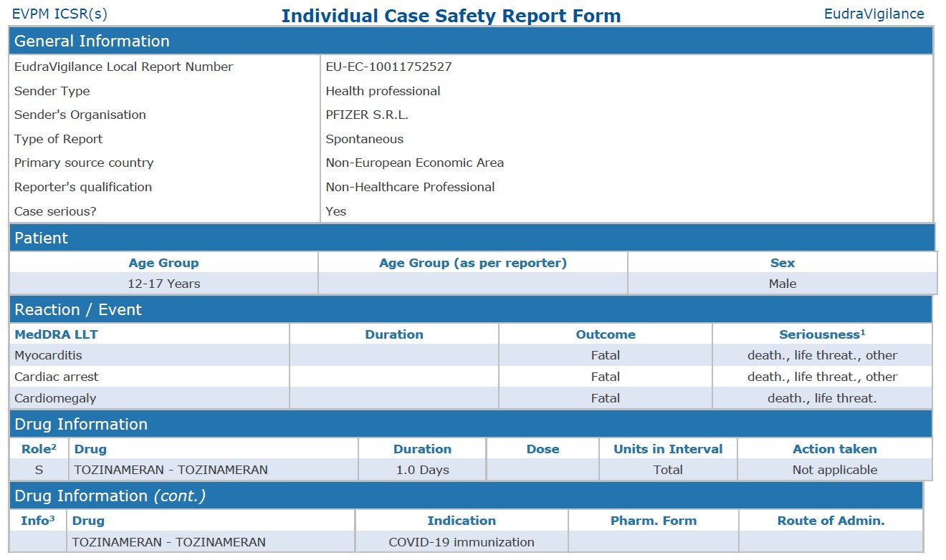946x560 pixels.
Task: Click the COVID-19 immunization indication cell
Action: pyautogui.click(x=461, y=542)
